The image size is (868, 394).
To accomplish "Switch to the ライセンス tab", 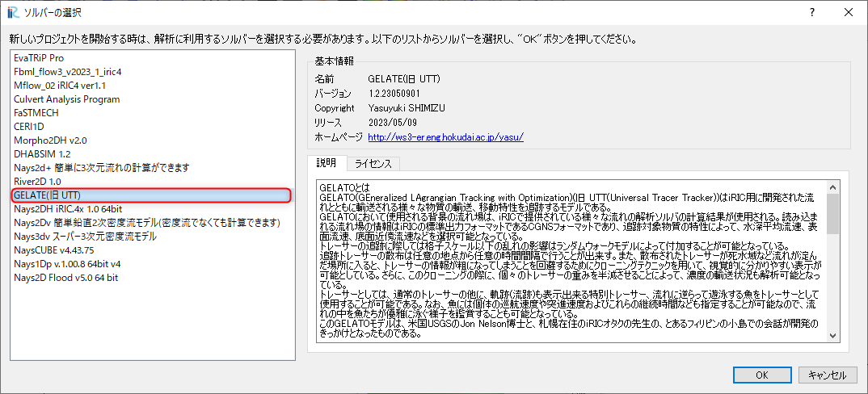I will [373, 164].
